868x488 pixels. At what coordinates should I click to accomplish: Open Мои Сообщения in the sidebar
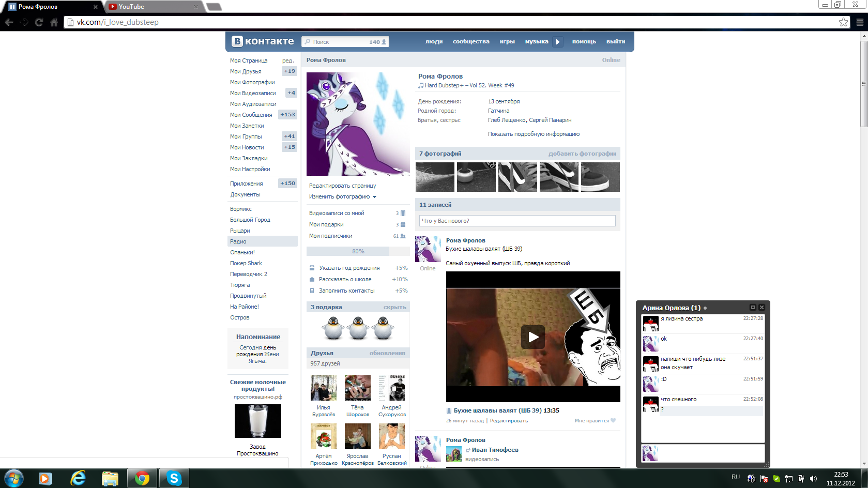[x=251, y=115]
